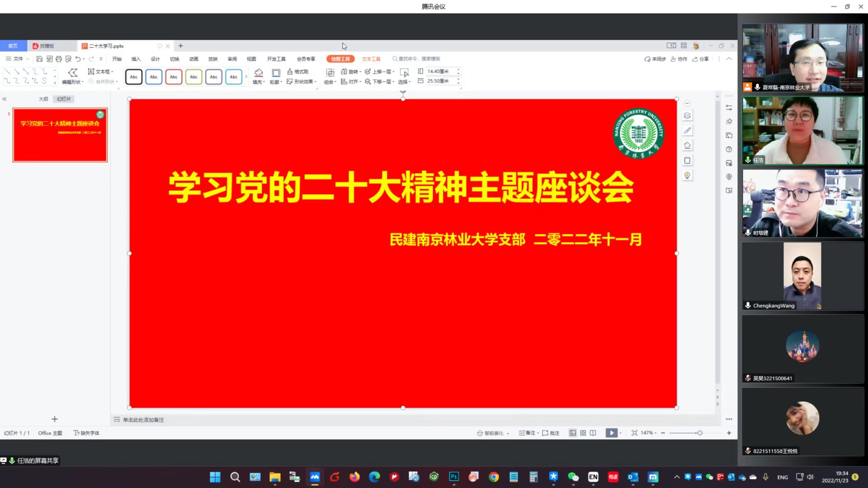Click the Print icon in quick access bar
Viewport: 868px width, 488px height.
tap(59, 59)
